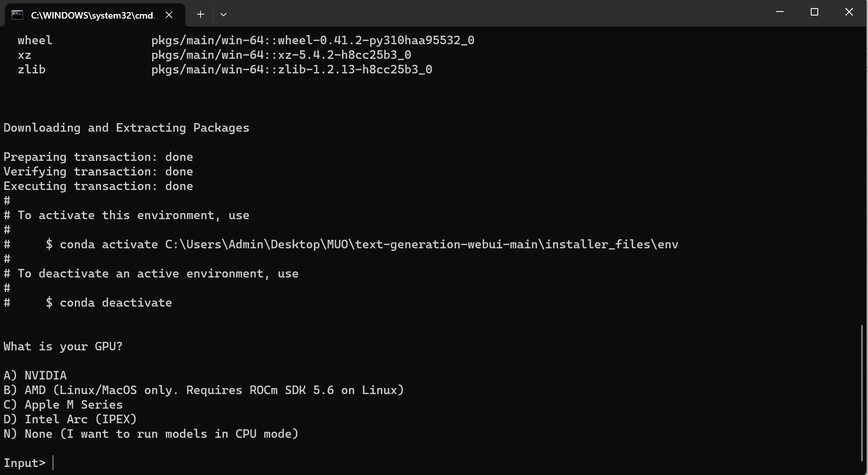Click the Apple M Series option line

click(62, 405)
